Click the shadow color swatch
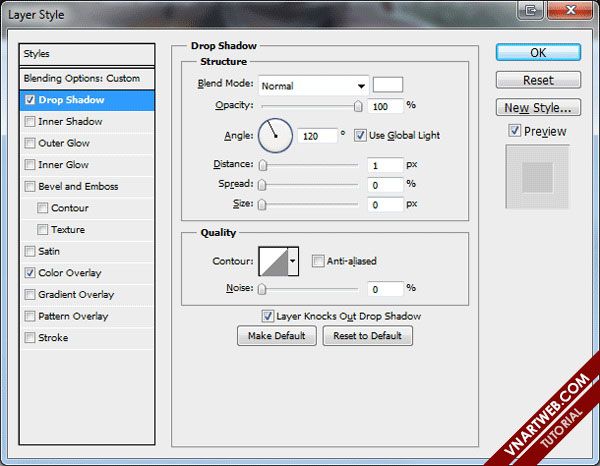 pos(388,85)
